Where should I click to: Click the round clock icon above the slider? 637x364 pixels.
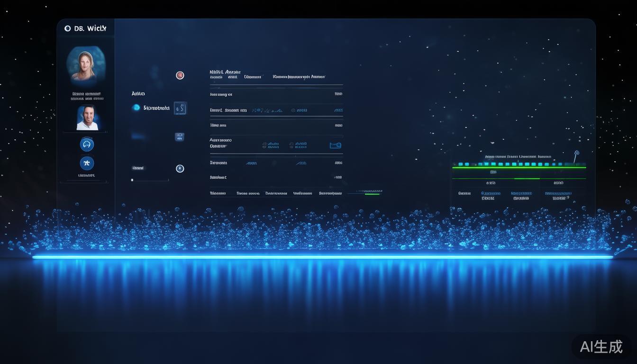(180, 169)
